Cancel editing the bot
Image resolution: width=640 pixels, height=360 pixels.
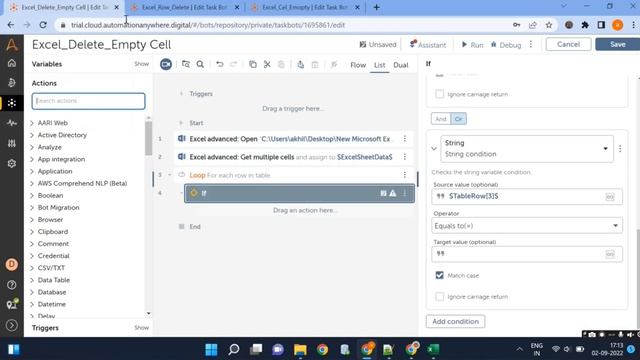coord(568,44)
